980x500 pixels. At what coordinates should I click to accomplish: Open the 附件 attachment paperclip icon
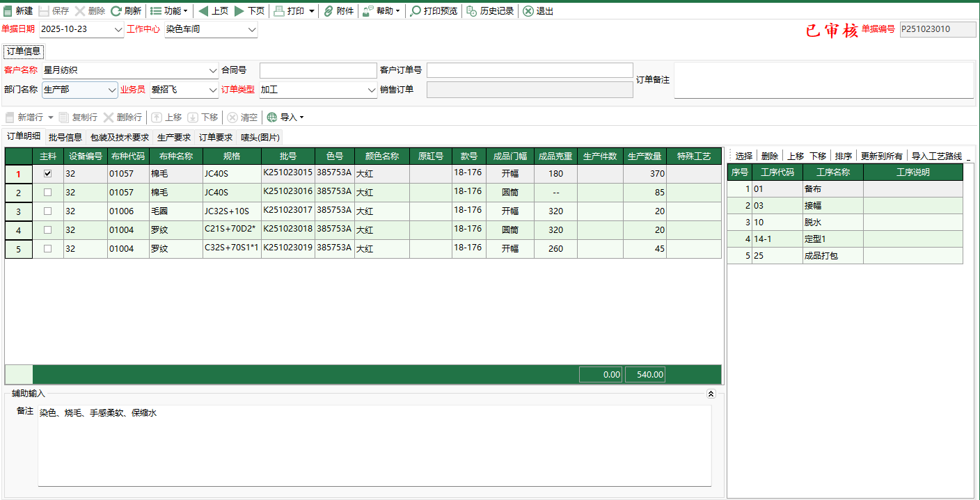[329, 11]
